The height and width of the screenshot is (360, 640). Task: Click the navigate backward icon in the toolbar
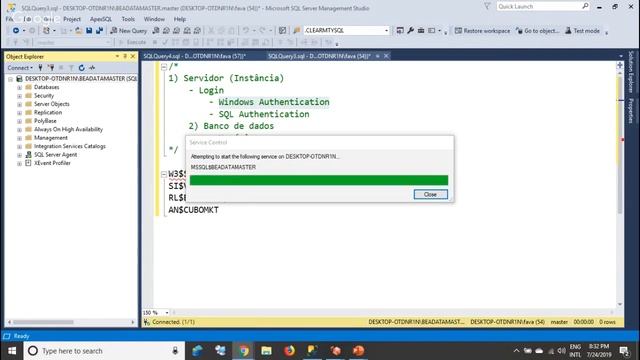click(16, 31)
